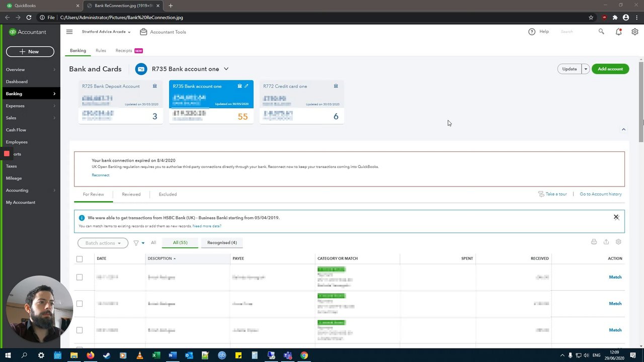The width and height of the screenshot is (644, 362).
Task: Open the filter dropdown arrow
Action: [x=143, y=243]
